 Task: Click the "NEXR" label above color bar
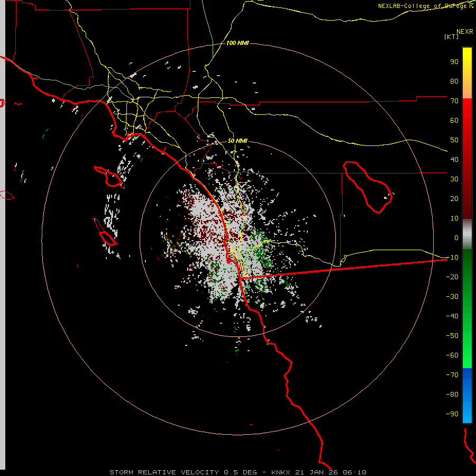click(465, 32)
